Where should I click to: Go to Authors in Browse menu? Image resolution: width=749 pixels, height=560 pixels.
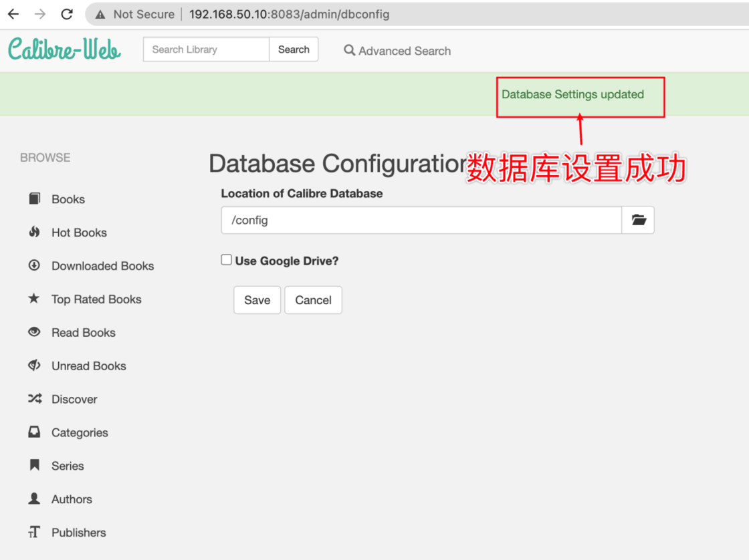[72, 499]
